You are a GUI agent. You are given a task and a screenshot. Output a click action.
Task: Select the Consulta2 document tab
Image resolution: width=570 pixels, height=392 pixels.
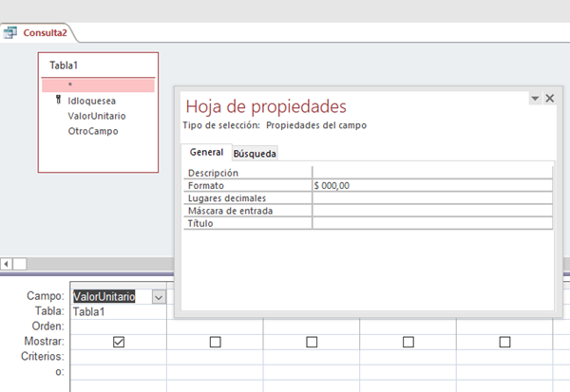click(44, 33)
